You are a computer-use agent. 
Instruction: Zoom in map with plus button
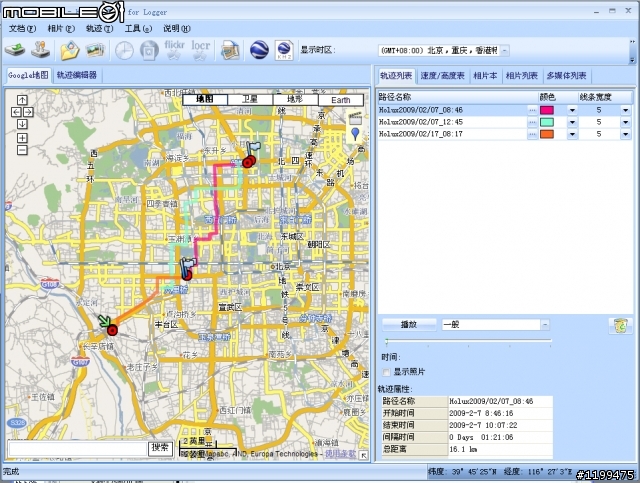coord(22,138)
